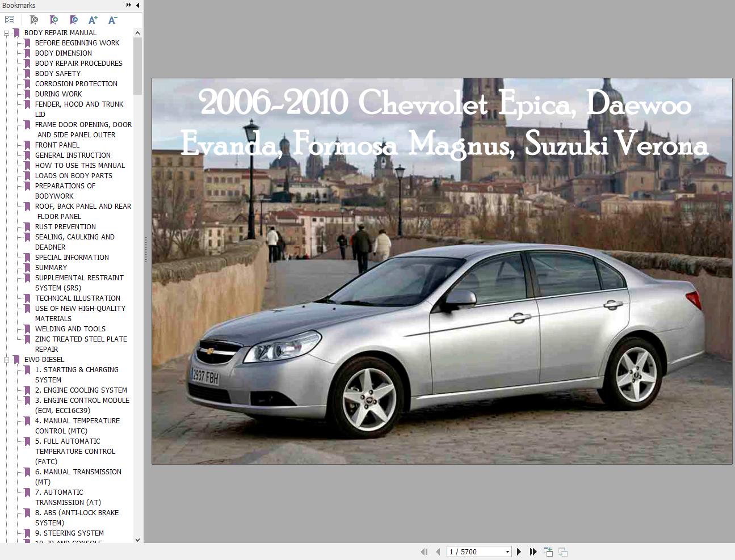Image resolution: width=735 pixels, height=560 pixels.
Task: Increase bookmark text size with A+
Action: pyautogui.click(x=93, y=20)
